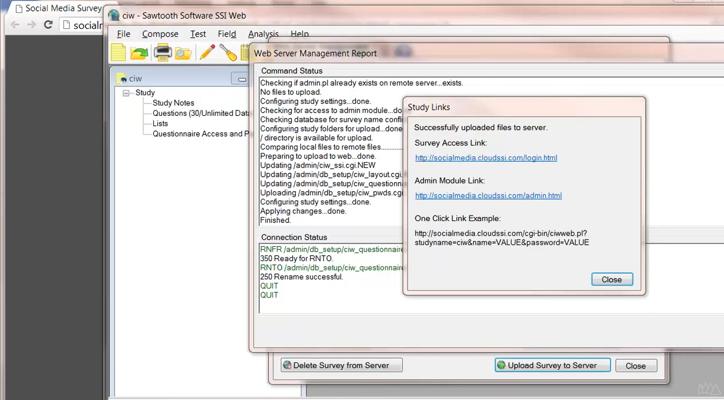Click Upload Survey to Server button
This screenshot has height=400, width=724.
pyautogui.click(x=552, y=365)
